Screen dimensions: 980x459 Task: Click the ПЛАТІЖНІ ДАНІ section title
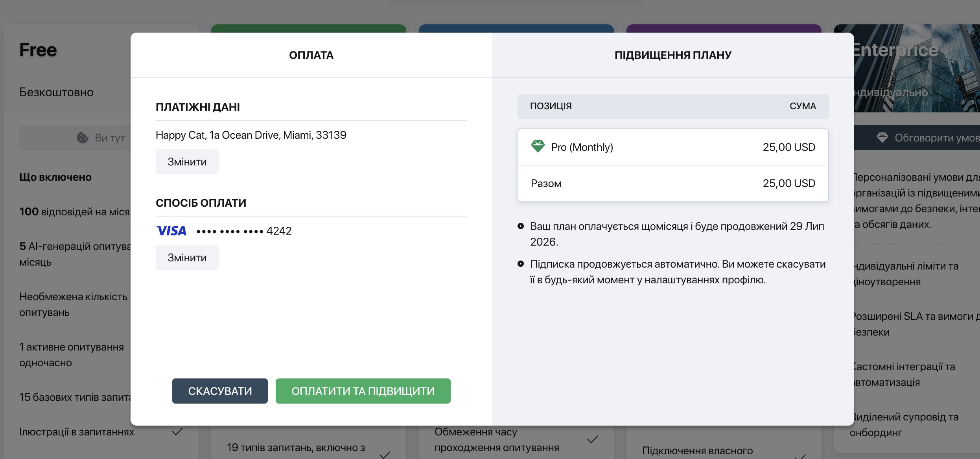pyautogui.click(x=198, y=107)
